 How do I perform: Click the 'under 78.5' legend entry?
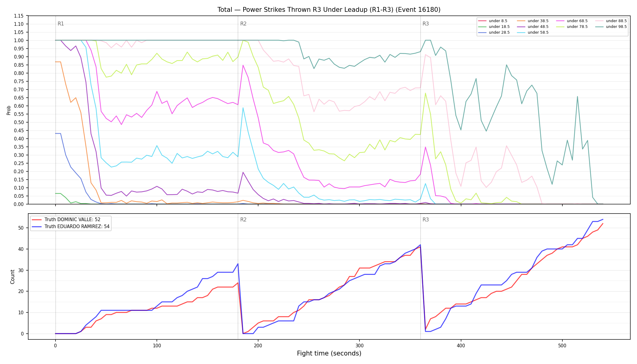tap(572, 27)
